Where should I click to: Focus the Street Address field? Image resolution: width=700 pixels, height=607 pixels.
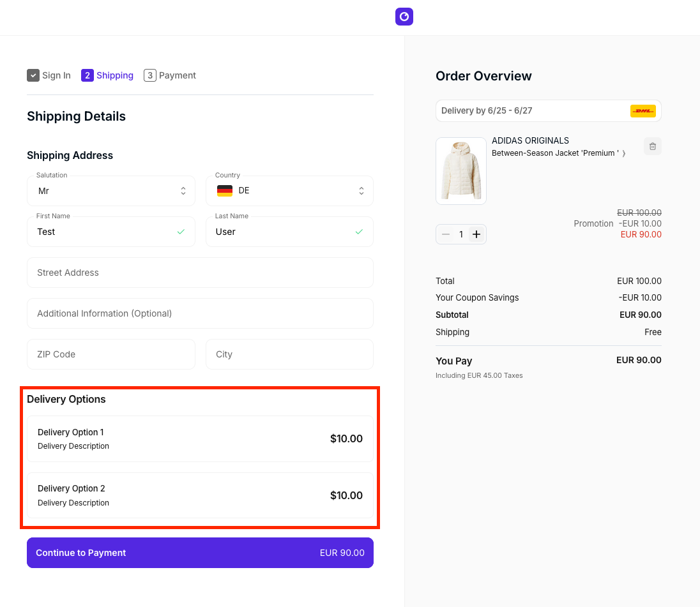point(200,273)
